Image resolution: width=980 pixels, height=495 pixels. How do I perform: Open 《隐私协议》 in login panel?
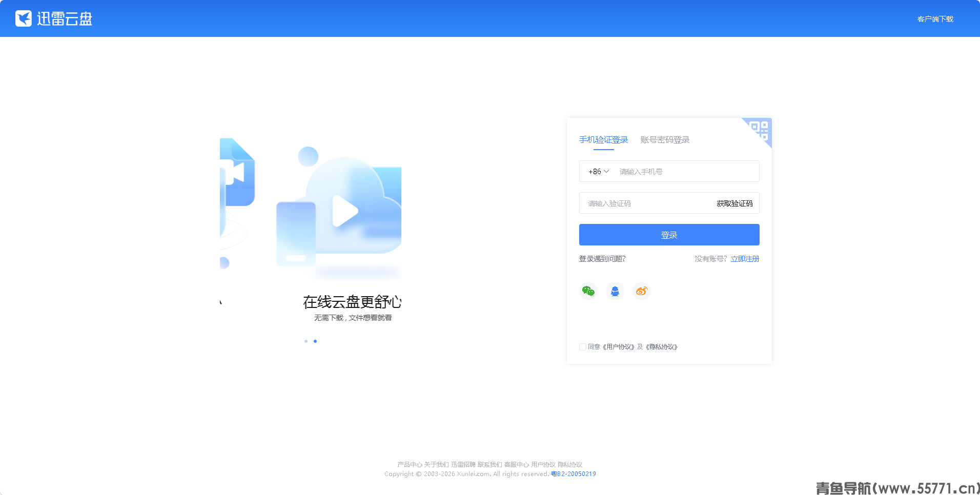[x=662, y=347]
